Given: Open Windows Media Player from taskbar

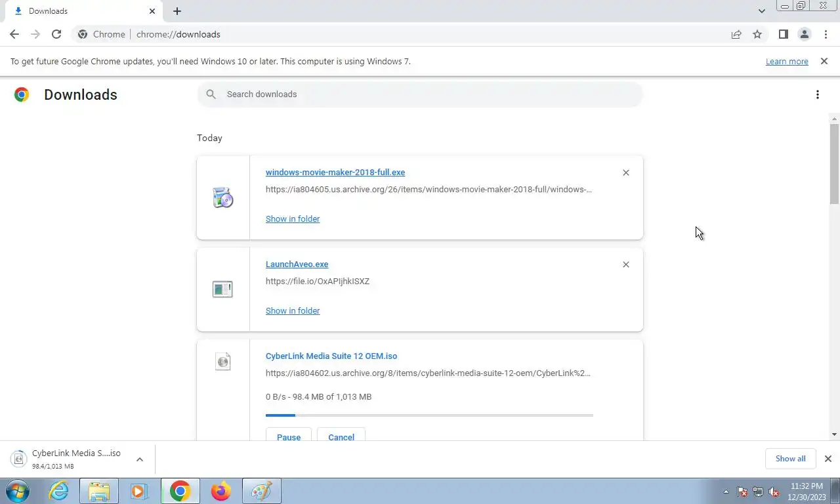Looking at the screenshot, I should tap(138, 491).
